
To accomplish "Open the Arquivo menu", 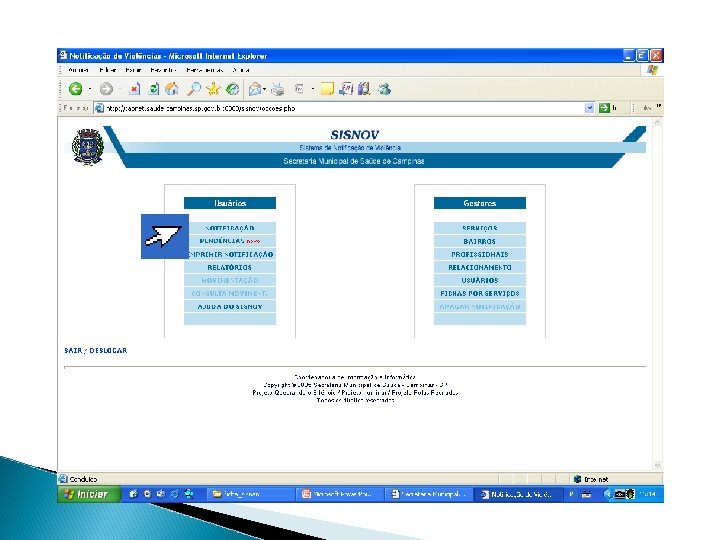I will point(78,70).
